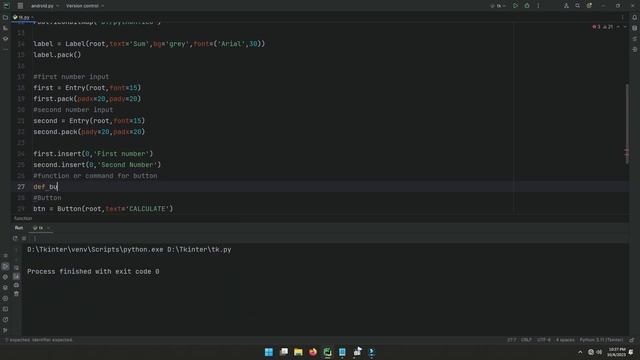
Task: Open Notifications bell icon
Action: (635, 18)
